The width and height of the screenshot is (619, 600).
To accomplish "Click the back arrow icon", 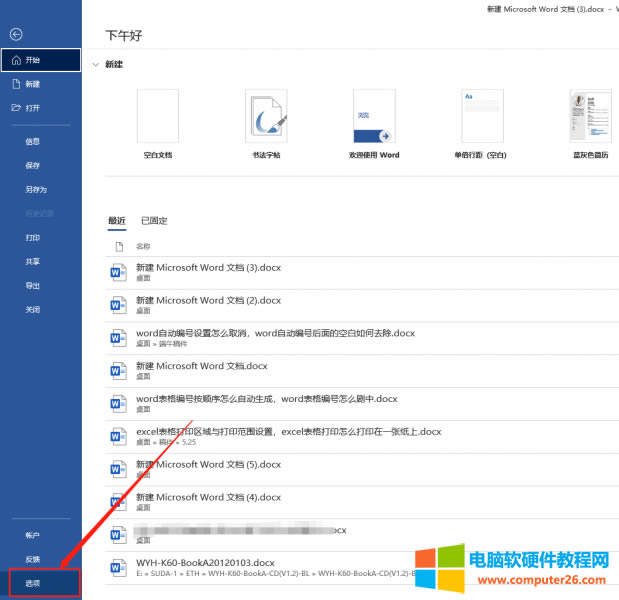I will tap(15, 34).
